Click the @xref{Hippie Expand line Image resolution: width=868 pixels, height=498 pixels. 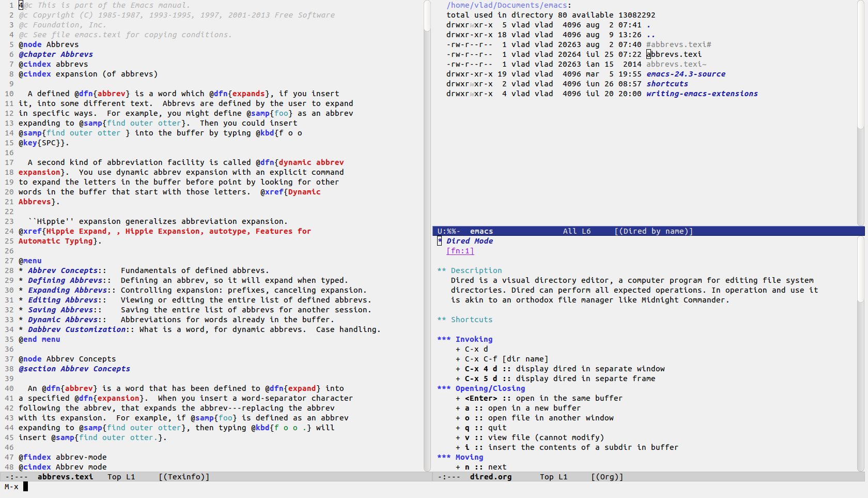click(165, 231)
